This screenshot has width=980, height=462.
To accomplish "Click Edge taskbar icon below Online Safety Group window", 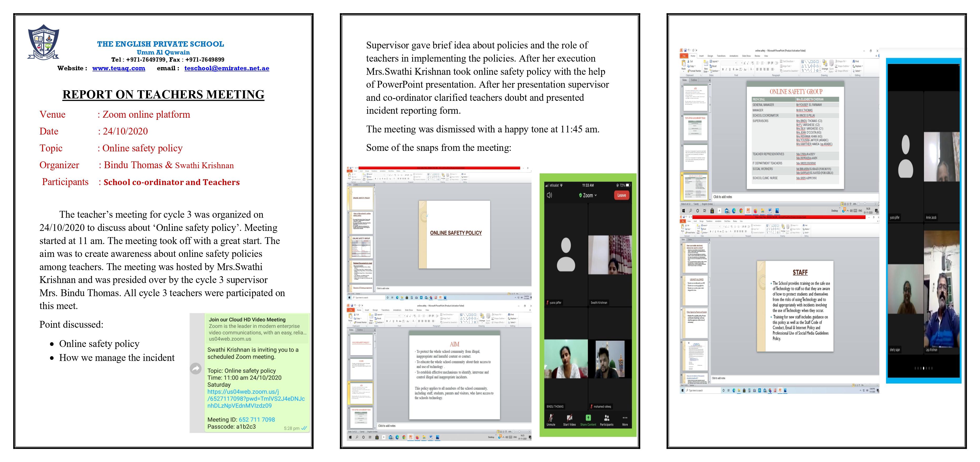I will (x=734, y=211).
